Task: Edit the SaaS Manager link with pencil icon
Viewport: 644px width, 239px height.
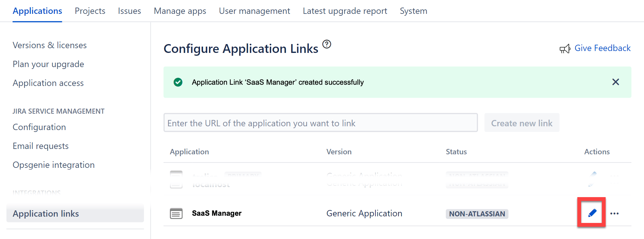Action: pos(592,213)
